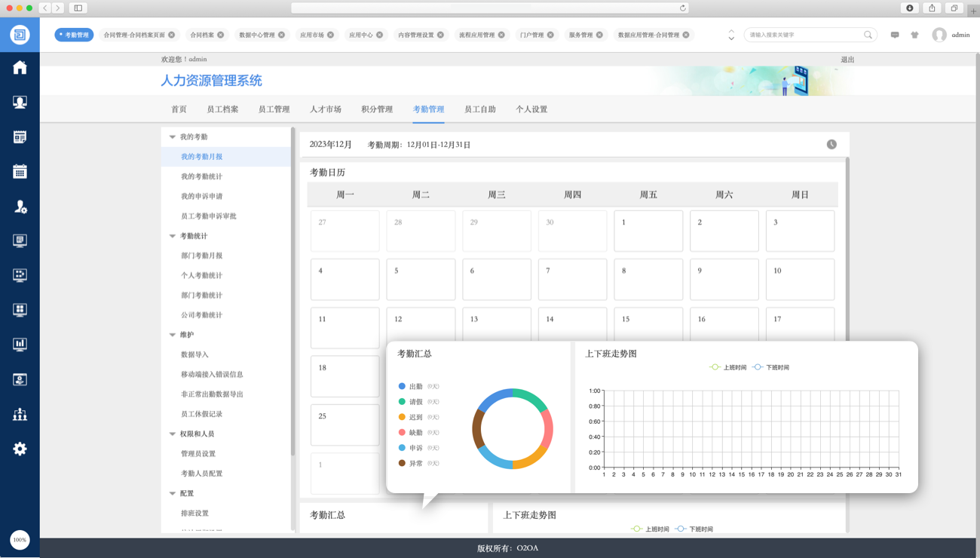The width and height of the screenshot is (980, 558).
Task: Open the calendar icon in left sidebar
Action: 20,171
